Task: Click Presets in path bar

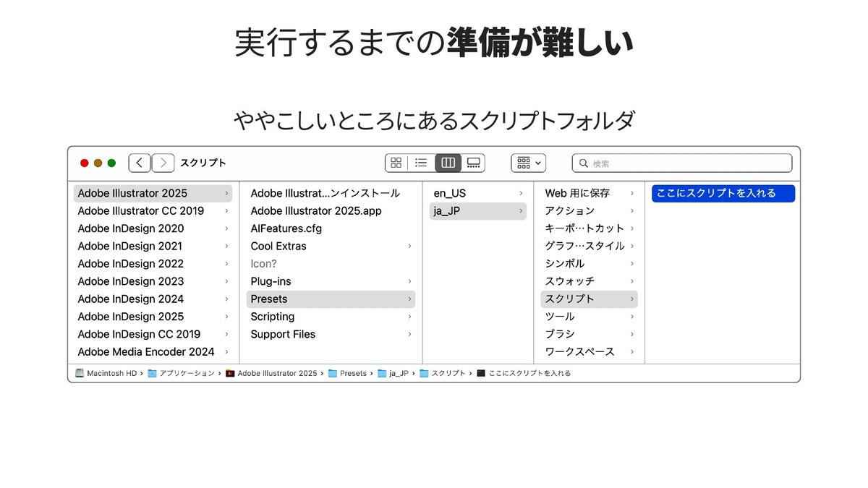Action: pos(347,373)
